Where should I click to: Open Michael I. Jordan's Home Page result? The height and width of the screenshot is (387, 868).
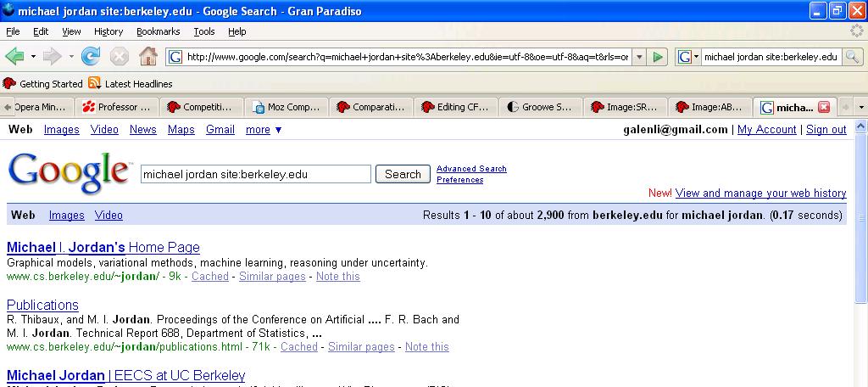pos(103,247)
